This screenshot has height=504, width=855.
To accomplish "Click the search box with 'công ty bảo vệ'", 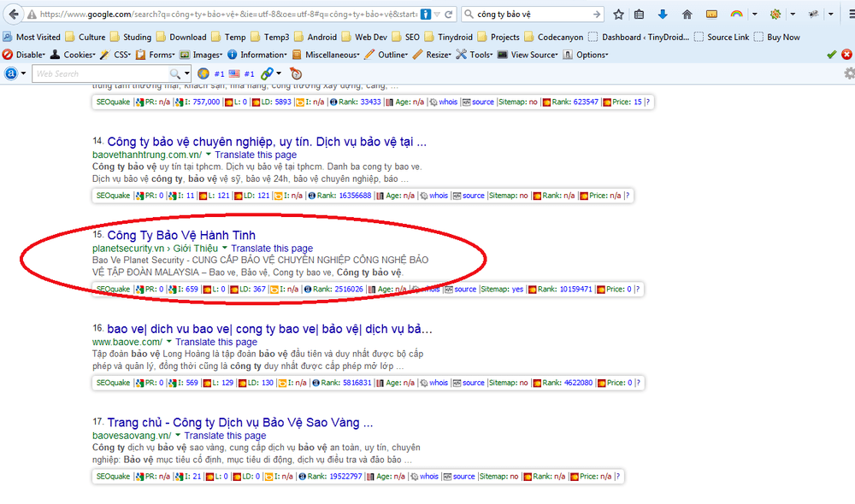I will pos(532,15).
